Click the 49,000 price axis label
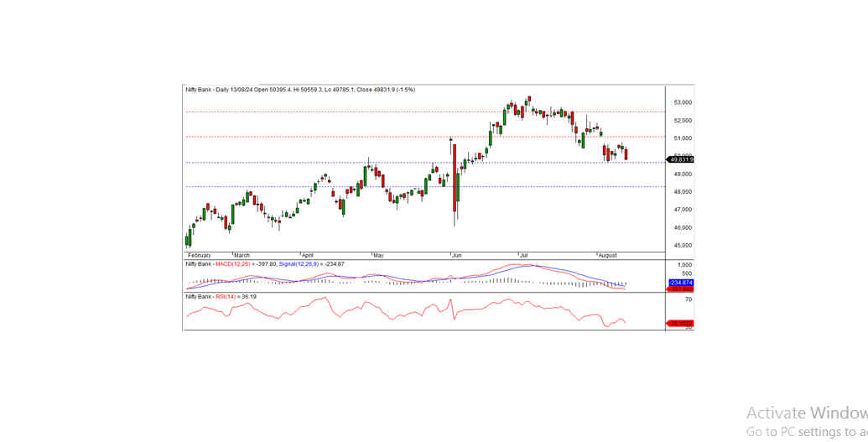This screenshot has width=868, height=442. click(x=682, y=174)
